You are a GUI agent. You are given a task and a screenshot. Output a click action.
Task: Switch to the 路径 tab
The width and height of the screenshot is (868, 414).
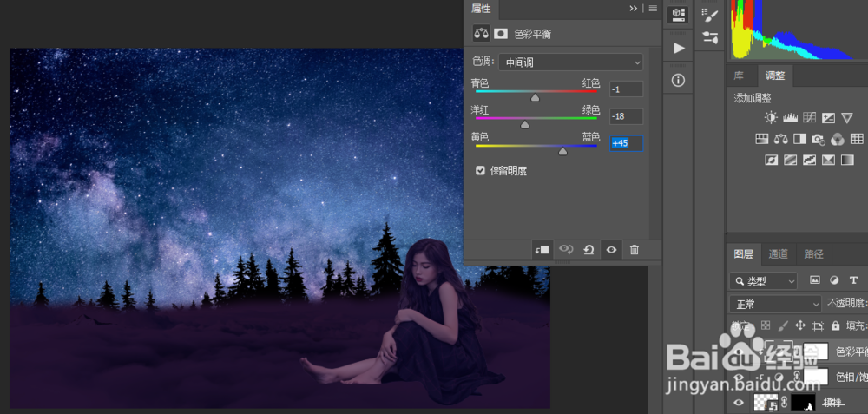(x=813, y=254)
